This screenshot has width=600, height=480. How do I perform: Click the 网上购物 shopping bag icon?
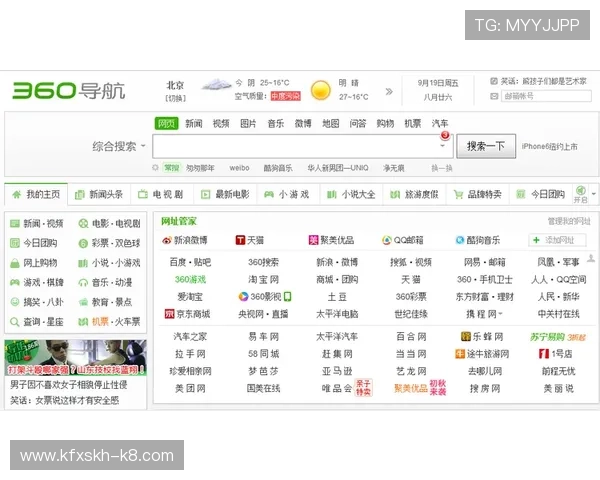point(15,263)
